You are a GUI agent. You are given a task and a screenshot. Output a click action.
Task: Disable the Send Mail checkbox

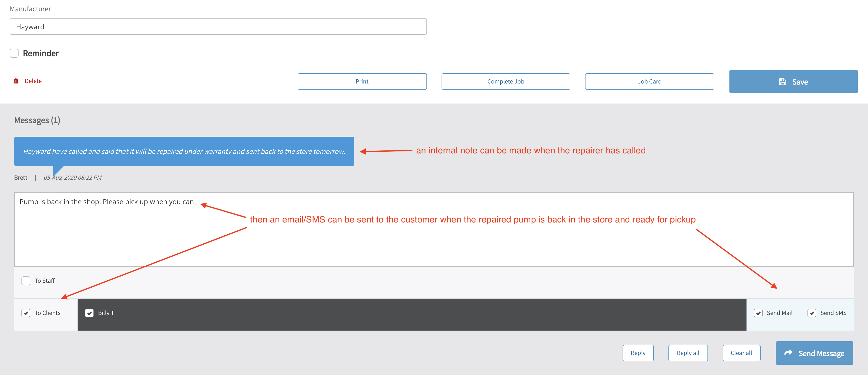(758, 313)
